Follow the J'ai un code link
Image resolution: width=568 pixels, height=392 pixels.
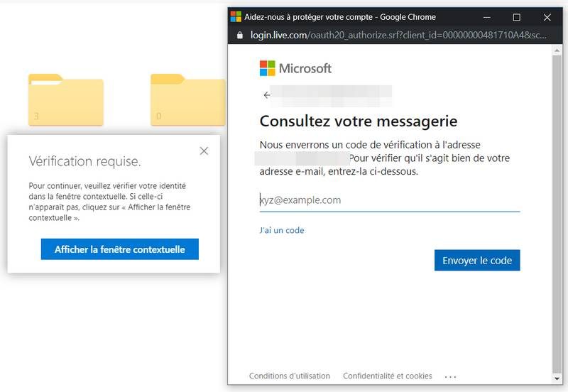point(282,230)
